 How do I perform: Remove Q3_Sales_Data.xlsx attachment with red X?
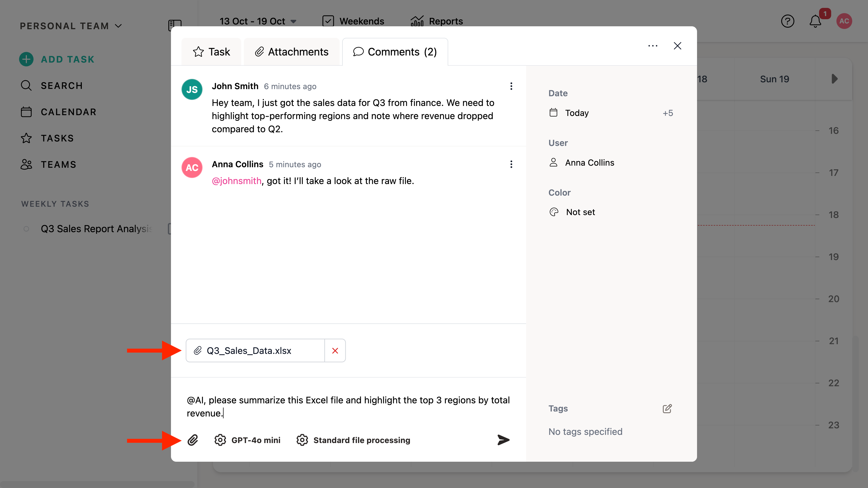[x=335, y=350]
